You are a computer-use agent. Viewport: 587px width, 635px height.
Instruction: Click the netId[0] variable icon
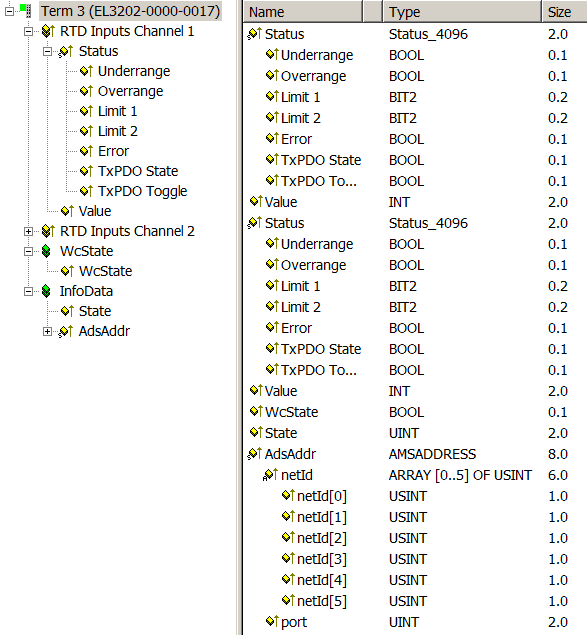[288, 495]
